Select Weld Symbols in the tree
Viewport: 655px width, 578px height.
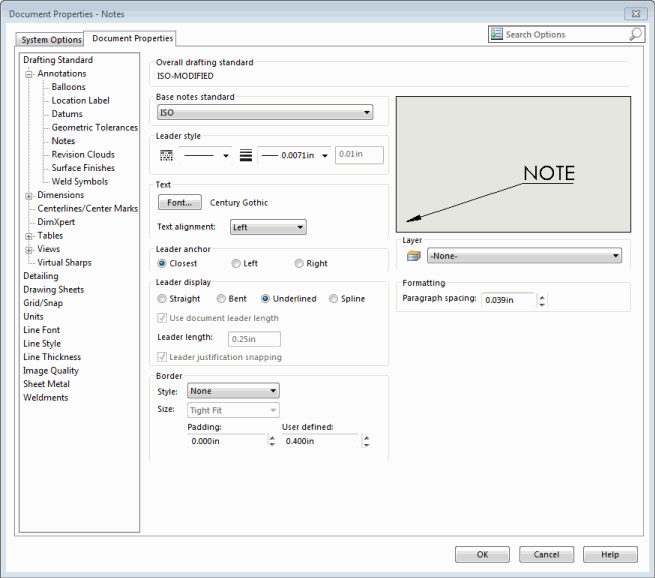[x=80, y=182]
